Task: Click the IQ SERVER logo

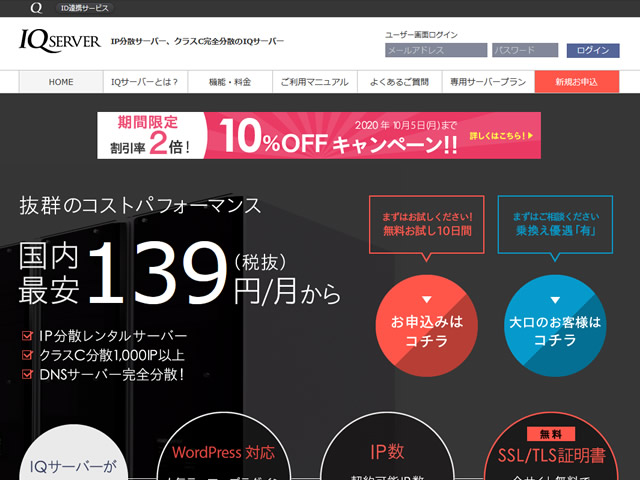Action: [60, 41]
